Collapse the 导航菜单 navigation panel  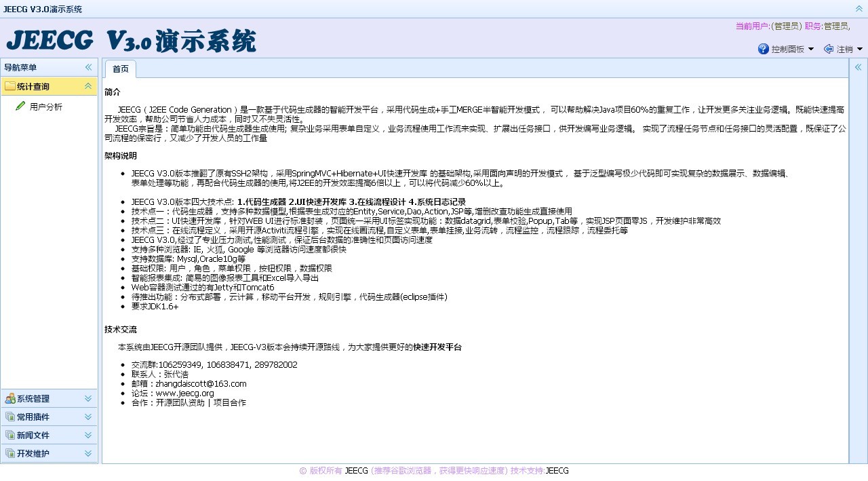pos(88,67)
